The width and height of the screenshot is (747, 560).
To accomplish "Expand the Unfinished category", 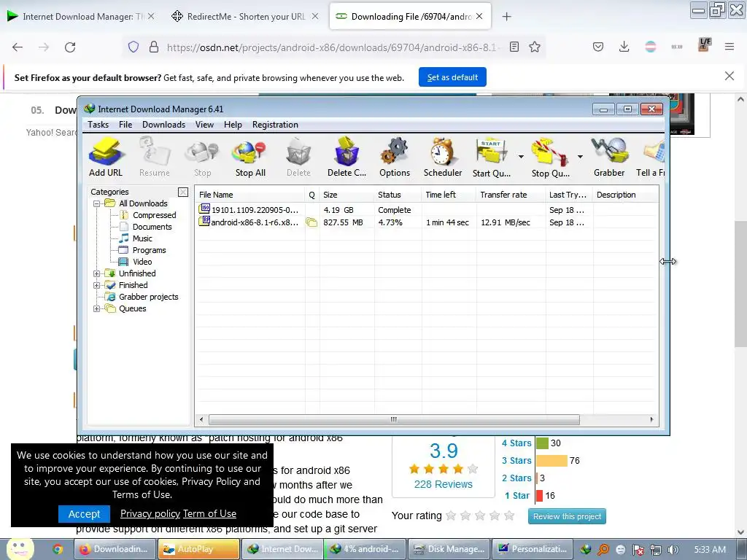I will click(97, 274).
